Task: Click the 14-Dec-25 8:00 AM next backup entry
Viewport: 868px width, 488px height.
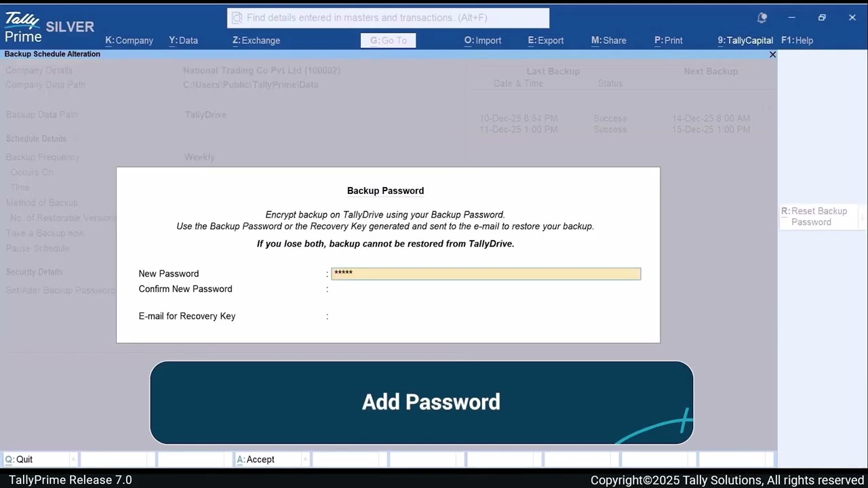Action: click(x=711, y=118)
